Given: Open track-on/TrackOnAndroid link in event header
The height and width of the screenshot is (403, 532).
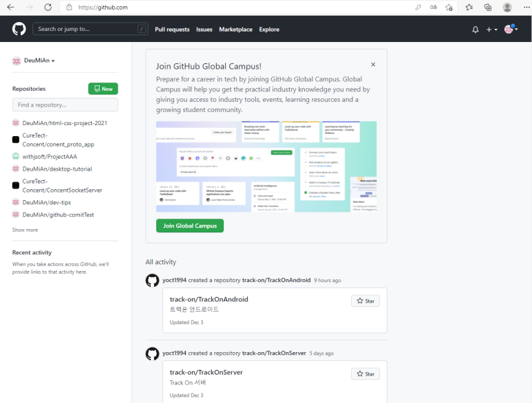Looking at the screenshot, I should (277, 281).
